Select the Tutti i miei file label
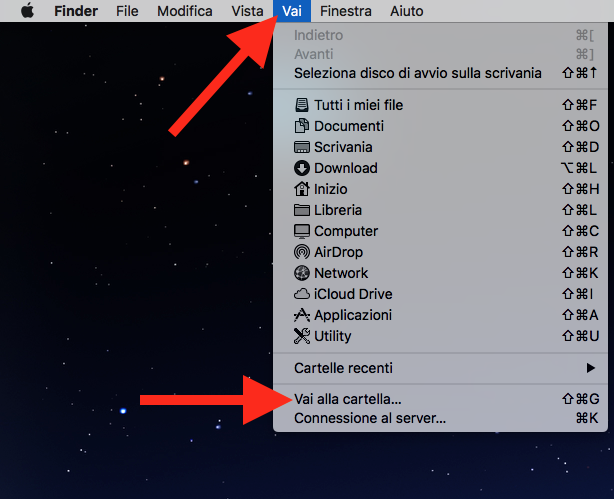The width and height of the screenshot is (614, 499). [358, 105]
